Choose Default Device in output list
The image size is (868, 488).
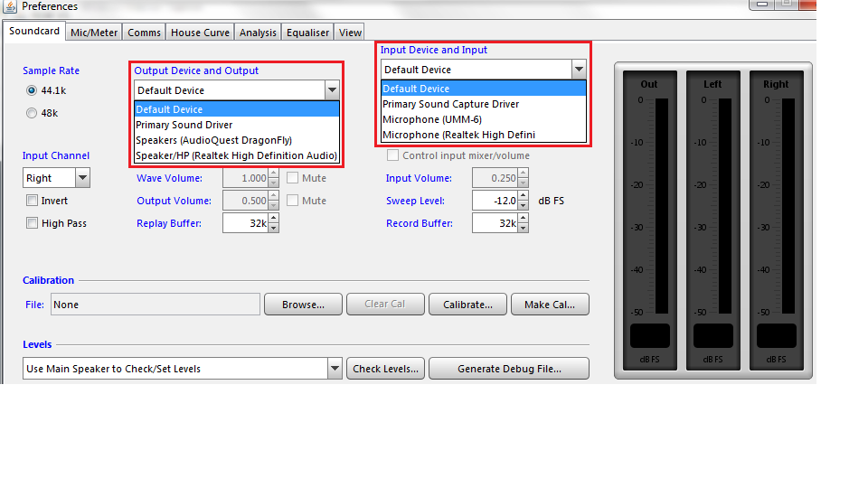[x=237, y=109]
